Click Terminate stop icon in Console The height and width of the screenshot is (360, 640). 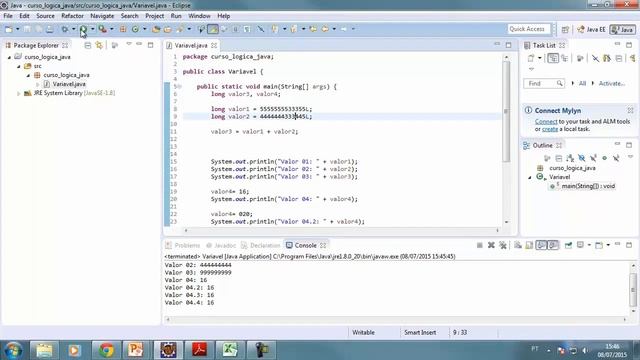480,245
